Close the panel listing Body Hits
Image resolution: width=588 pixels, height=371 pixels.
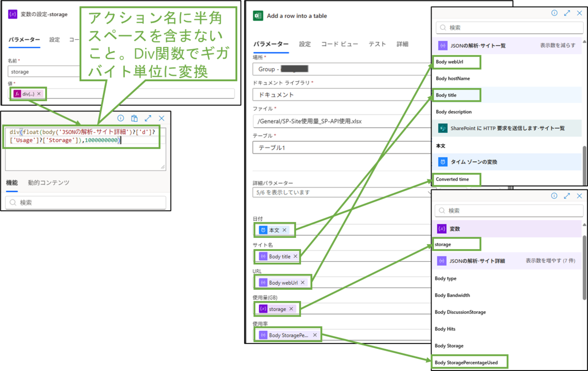click(x=580, y=195)
